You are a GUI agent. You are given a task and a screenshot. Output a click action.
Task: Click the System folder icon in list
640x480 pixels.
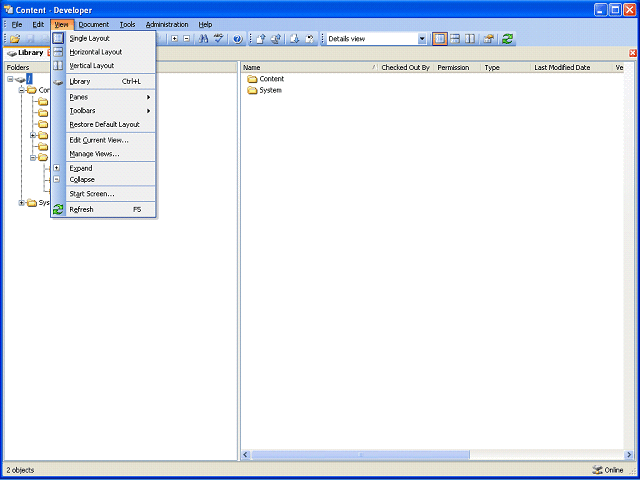(x=252, y=90)
